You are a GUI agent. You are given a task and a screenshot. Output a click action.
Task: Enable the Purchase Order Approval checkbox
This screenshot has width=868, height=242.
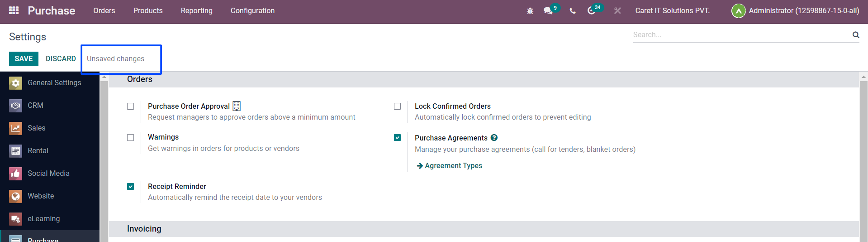[x=131, y=106]
